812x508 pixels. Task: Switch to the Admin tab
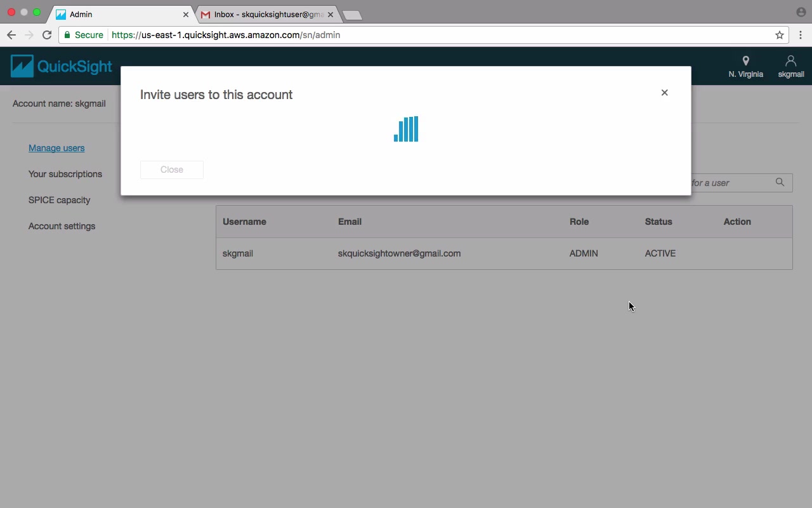[122, 14]
